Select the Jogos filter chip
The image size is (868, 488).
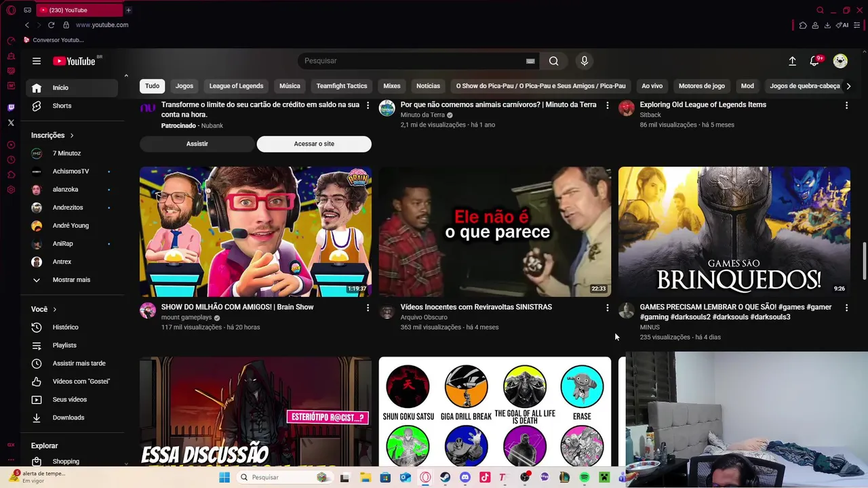(x=184, y=86)
